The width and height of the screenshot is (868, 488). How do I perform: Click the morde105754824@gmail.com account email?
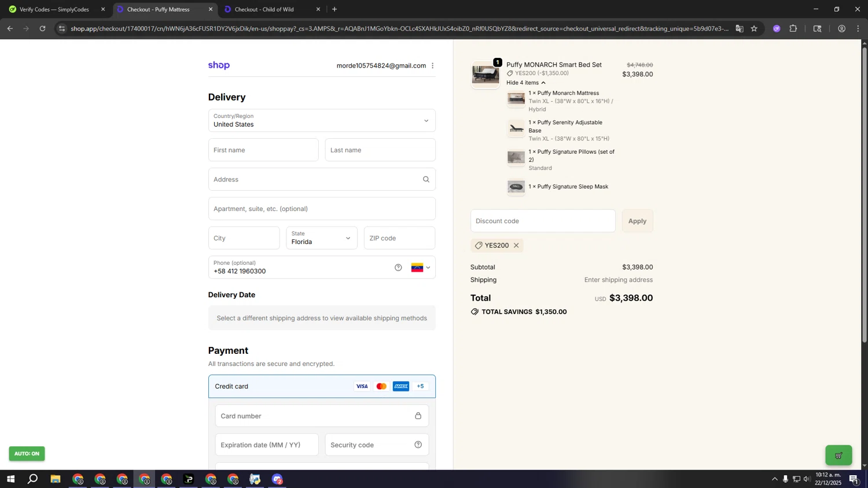[x=381, y=66]
